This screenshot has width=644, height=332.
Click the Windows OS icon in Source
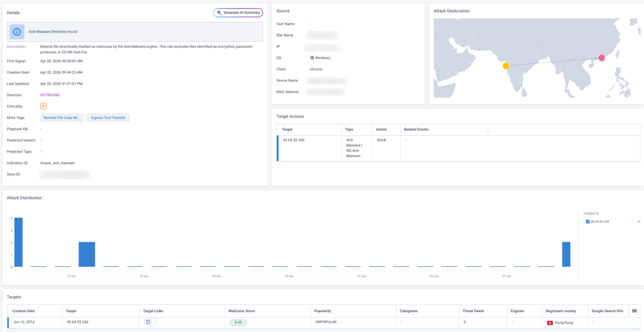click(312, 58)
